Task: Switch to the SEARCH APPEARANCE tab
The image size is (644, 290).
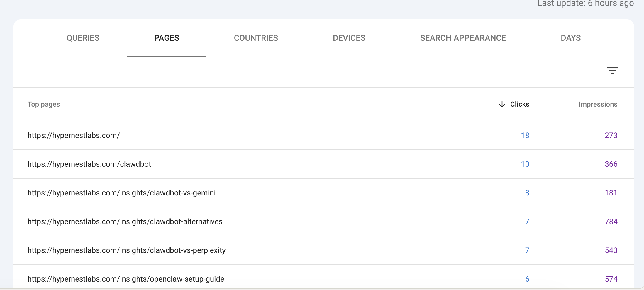Action: click(x=463, y=38)
